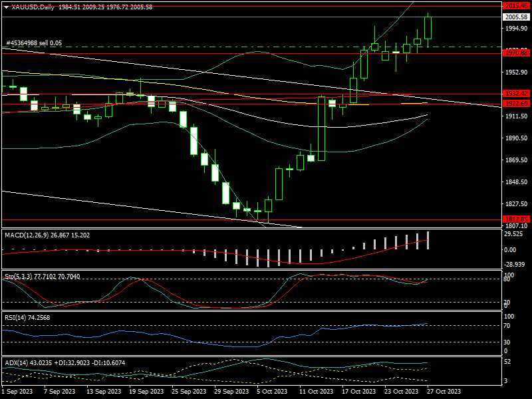This screenshot has height=399, width=532.
Task: Click the 11 Oct 2023 date marker
Action: point(315,392)
